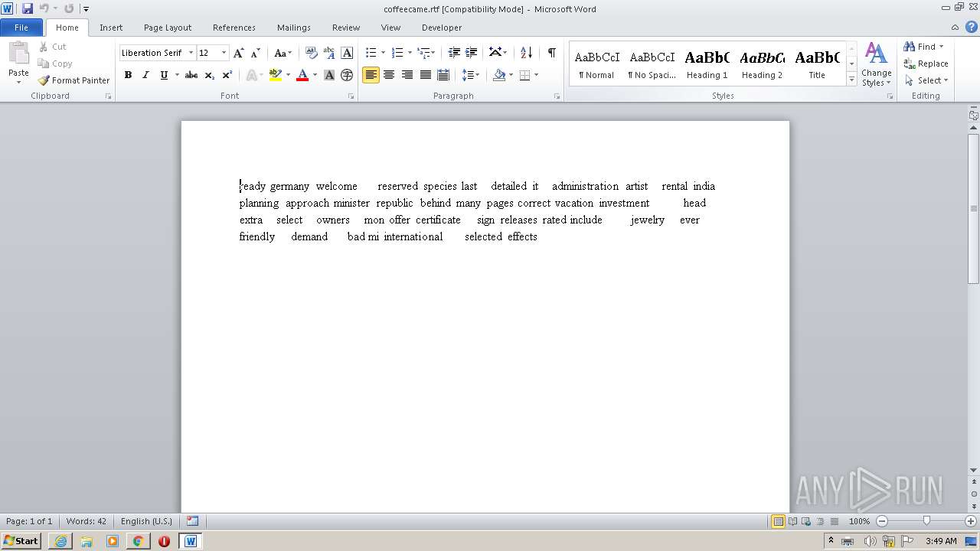Click Decrease Indent icon

click(454, 53)
